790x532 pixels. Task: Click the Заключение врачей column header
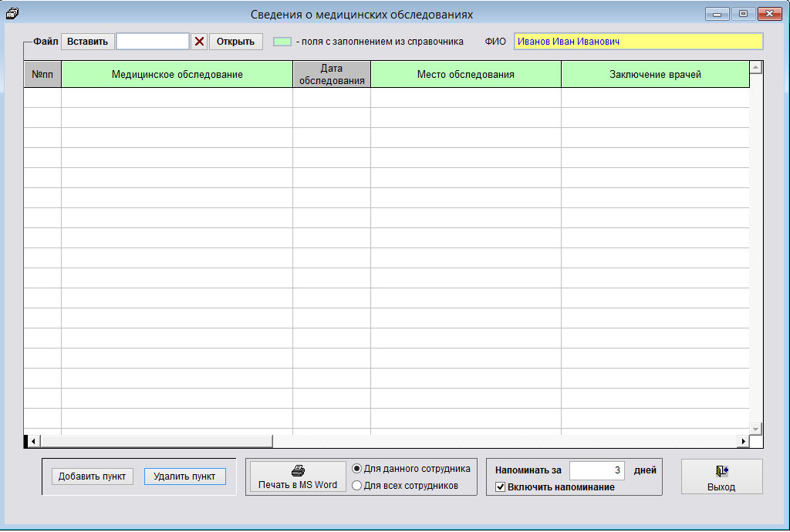tap(655, 75)
